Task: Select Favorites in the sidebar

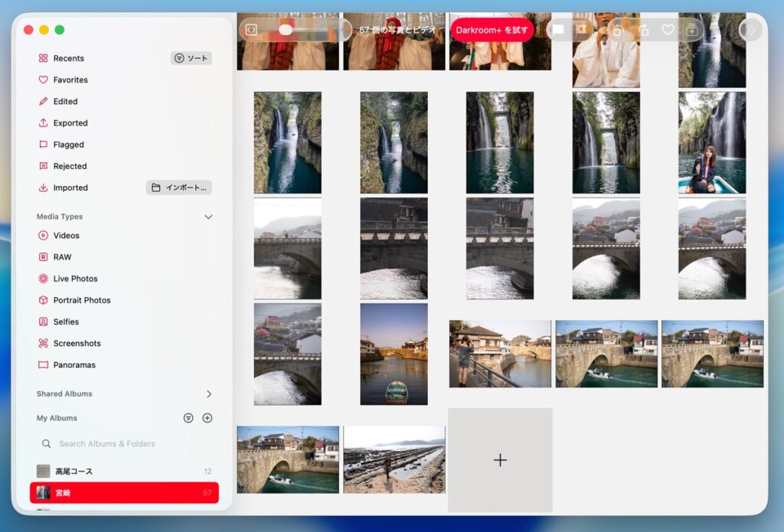Action: (70, 80)
